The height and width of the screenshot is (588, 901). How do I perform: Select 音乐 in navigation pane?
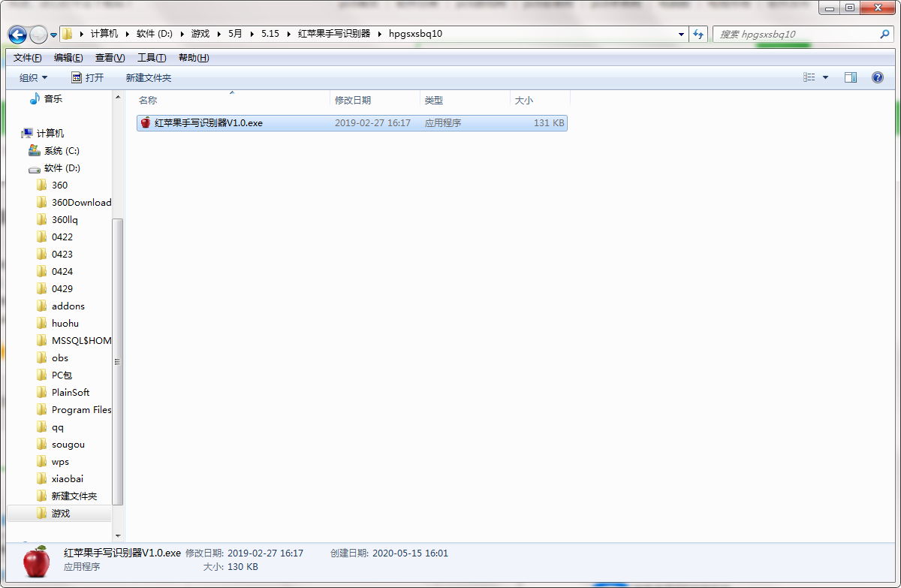tap(53, 98)
